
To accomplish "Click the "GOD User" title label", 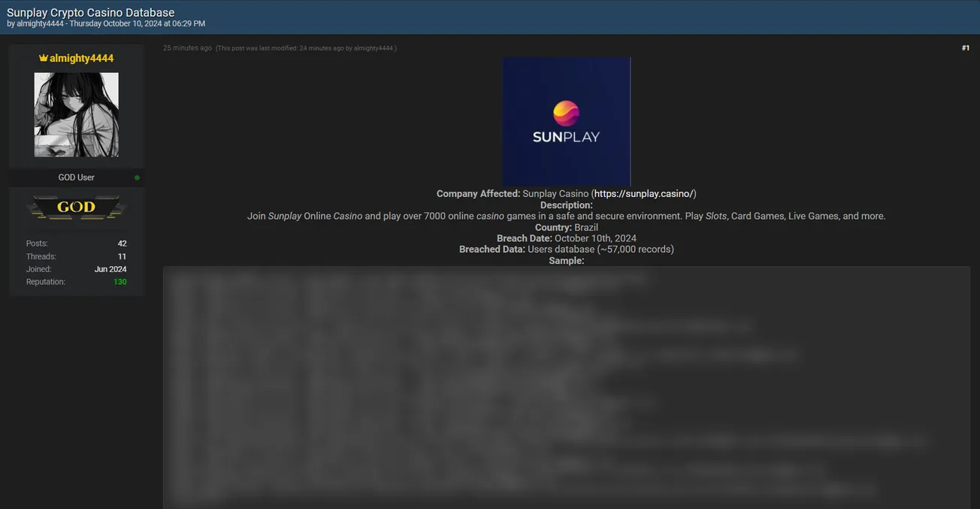I will click(76, 177).
